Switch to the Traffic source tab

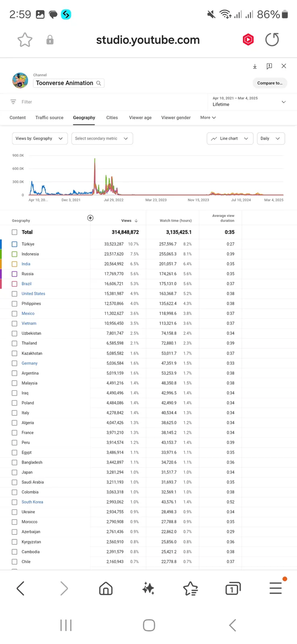tap(49, 118)
